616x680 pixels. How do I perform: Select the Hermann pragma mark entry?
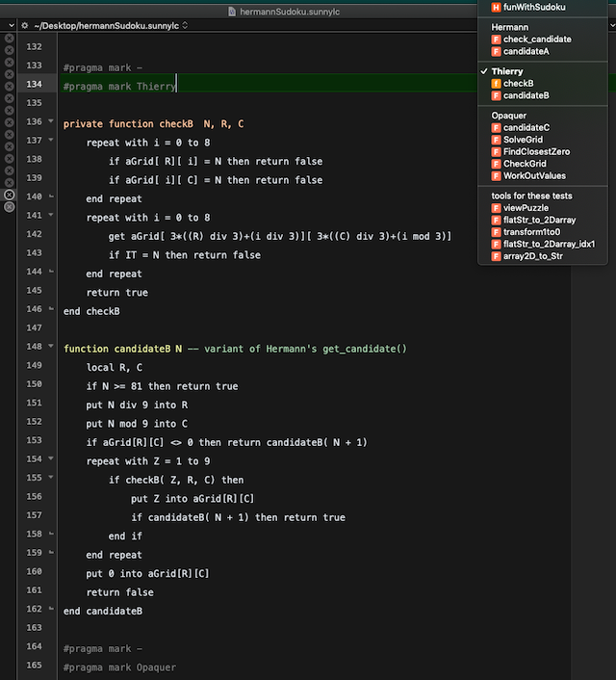coord(509,27)
